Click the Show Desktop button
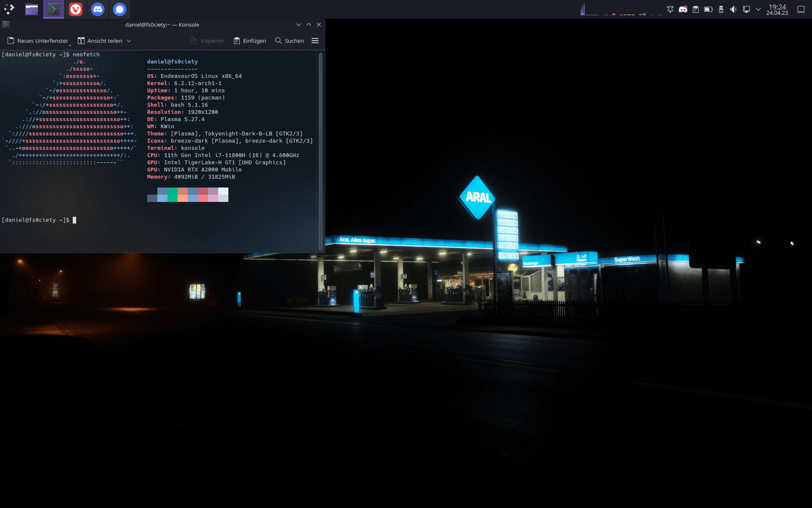Viewport: 812px width, 508px height. [801, 9]
